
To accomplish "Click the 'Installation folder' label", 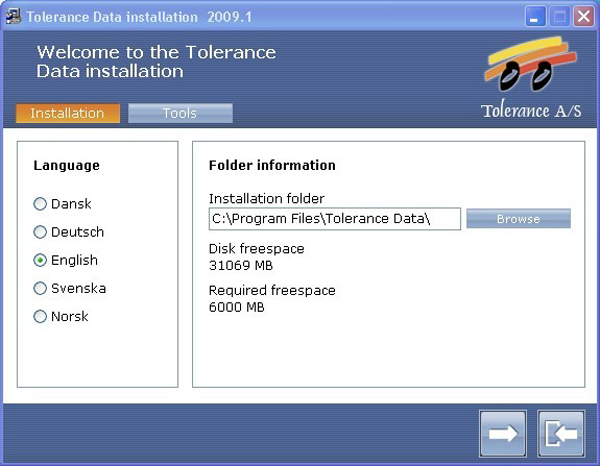I will point(267,199).
